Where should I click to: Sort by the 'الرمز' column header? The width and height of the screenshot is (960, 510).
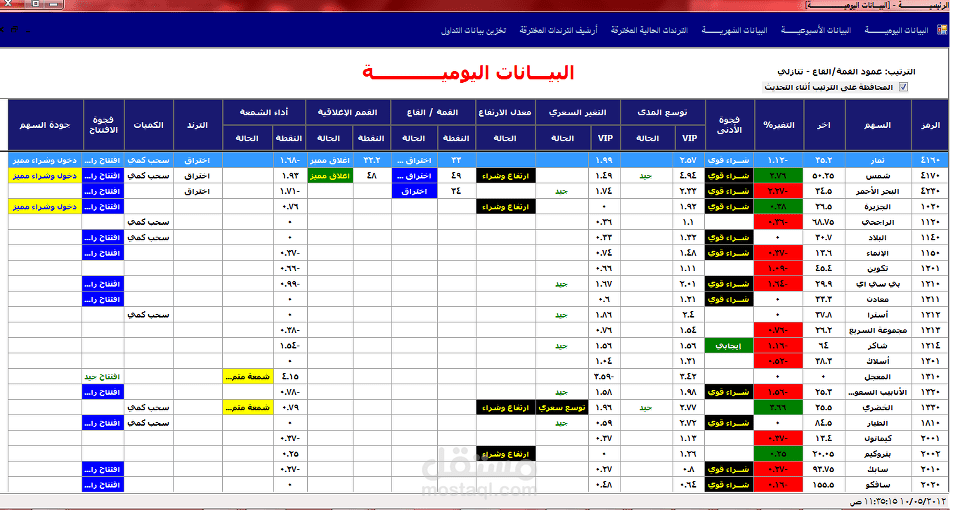pos(930,125)
